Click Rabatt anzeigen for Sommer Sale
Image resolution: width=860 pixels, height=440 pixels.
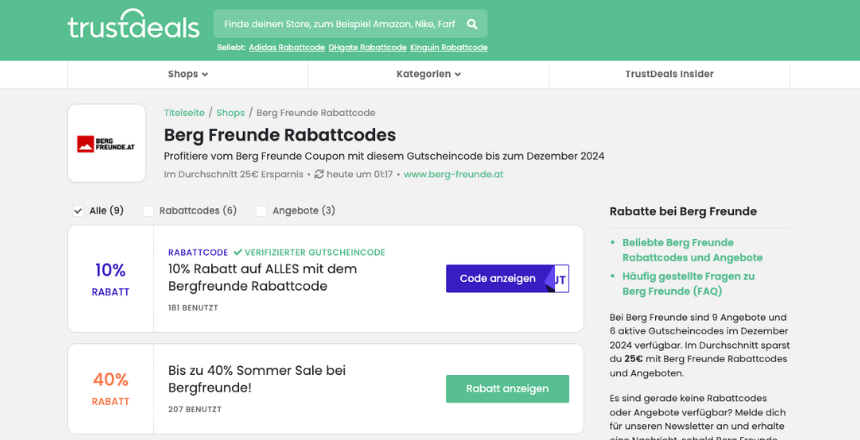pos(507,389)
